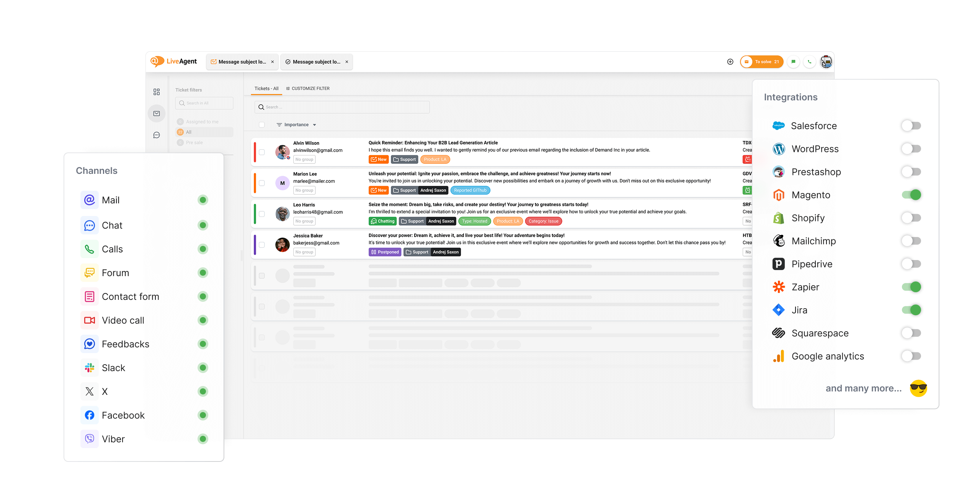Image resolution: width=980 pixels, height=481 pixels.
Task: Click the Search in All input field
Action: click(204, 103)
